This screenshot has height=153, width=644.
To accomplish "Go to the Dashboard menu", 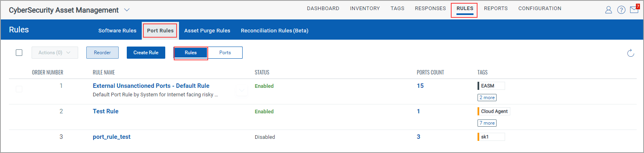I will [x=323, y=8].
